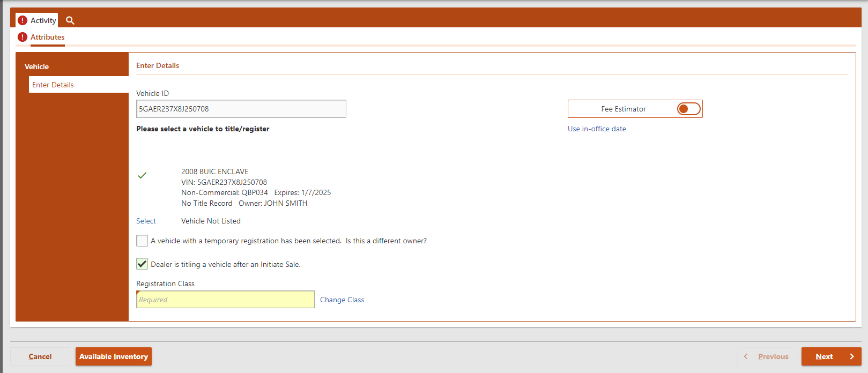Viewport: 868px width, 373px height.
Task: Click the green checkmark beside Buick Enclave
Action: (142, 175)
